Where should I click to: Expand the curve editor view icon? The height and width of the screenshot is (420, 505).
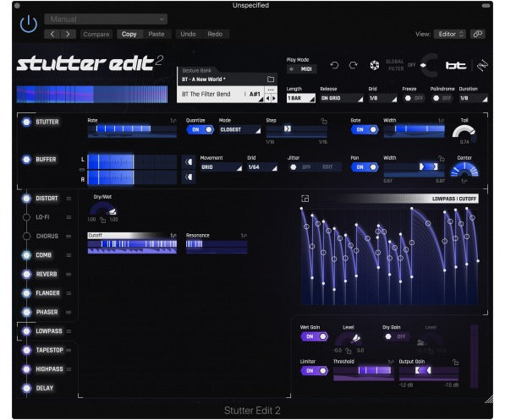tap(305, 199)
